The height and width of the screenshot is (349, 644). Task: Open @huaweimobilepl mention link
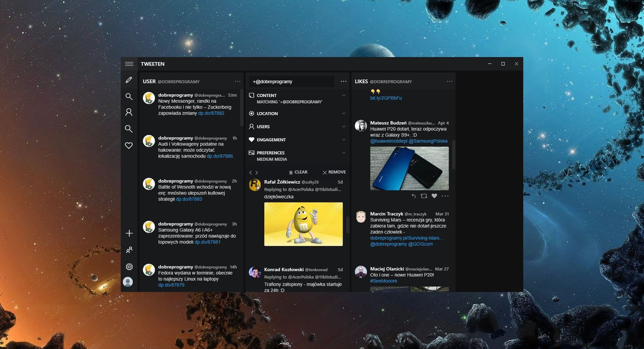[389, 141]
